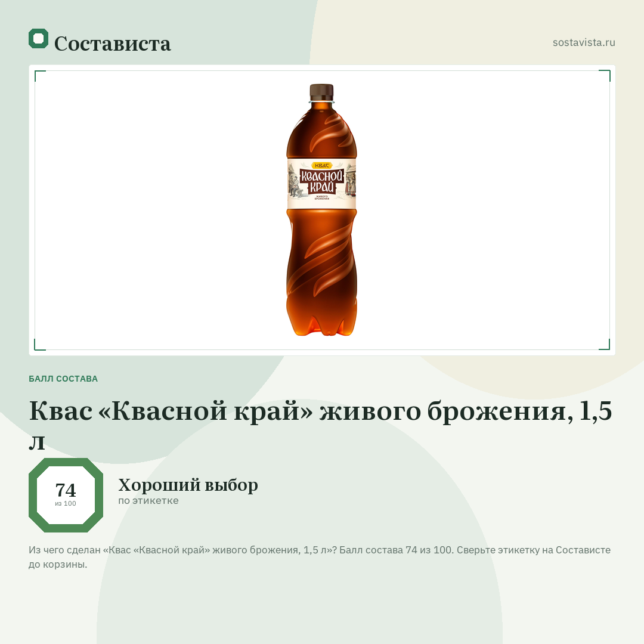This screenshot has height=644, width=644.
Task: Click the Состависта brand name text
Action: click(x=112, y=44)
